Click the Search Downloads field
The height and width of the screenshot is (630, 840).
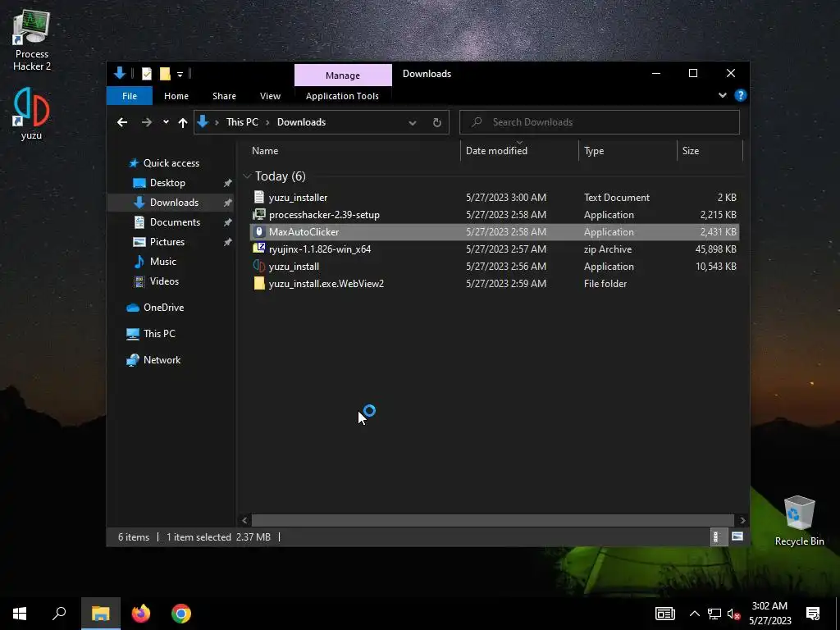[600, 122]
